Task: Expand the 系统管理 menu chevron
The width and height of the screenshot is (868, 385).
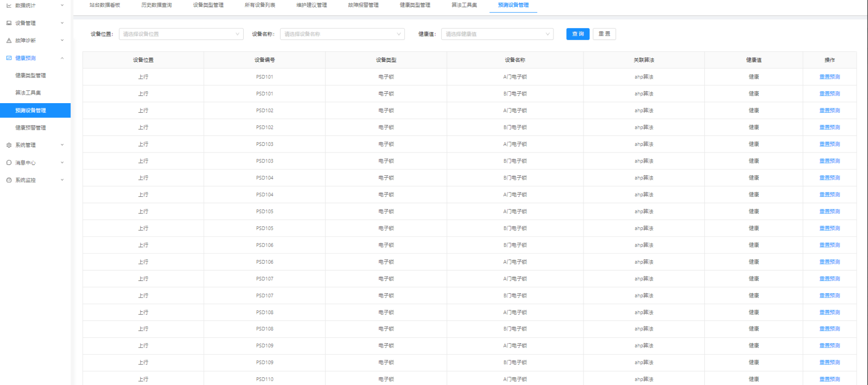Action: tap(62, 145)
